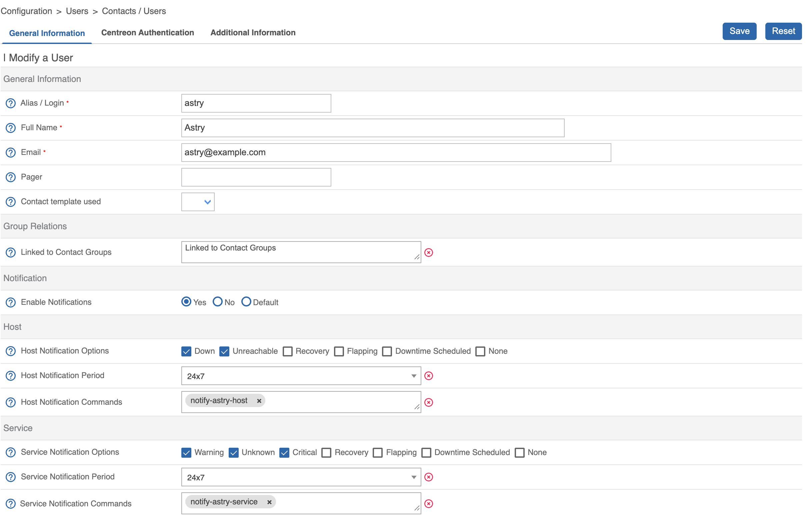
Task: Open help icon next to Pager
Action: [x=11, y=177]
